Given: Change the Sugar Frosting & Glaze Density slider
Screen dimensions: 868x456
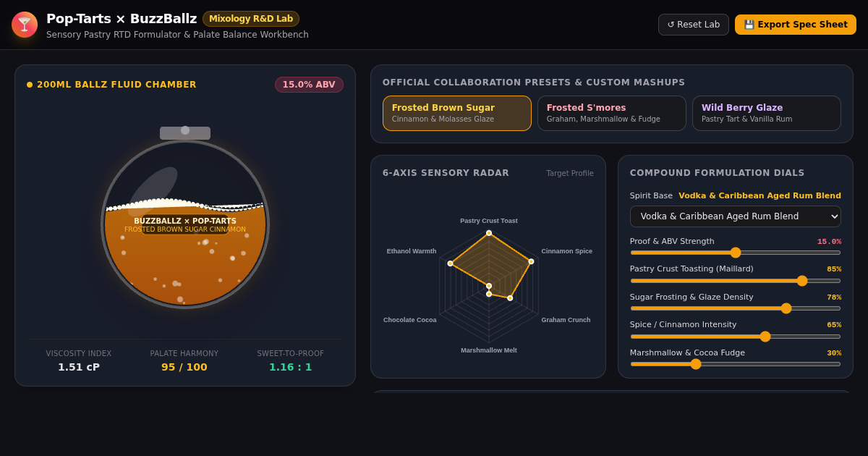Looking at the screenshot, I should (x=736, y=308).
